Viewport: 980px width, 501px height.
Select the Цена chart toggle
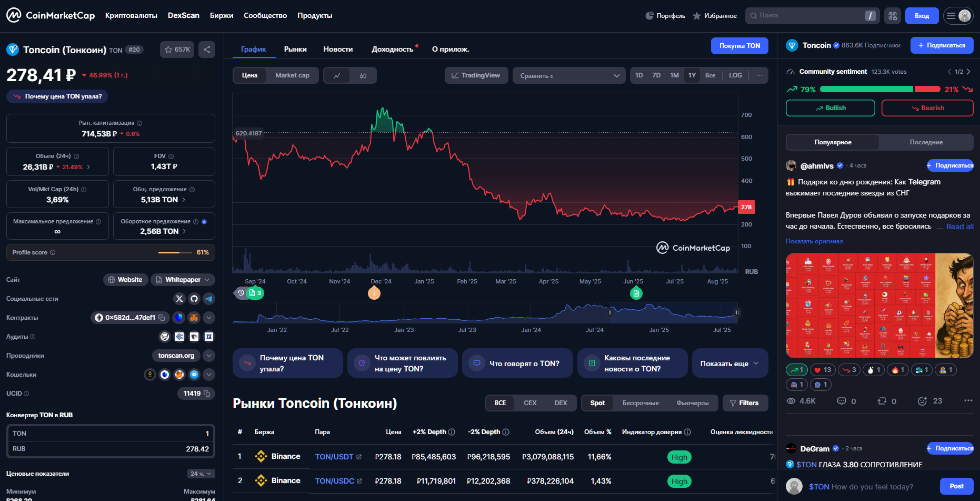pyautogui.click(x=249, y=75)
